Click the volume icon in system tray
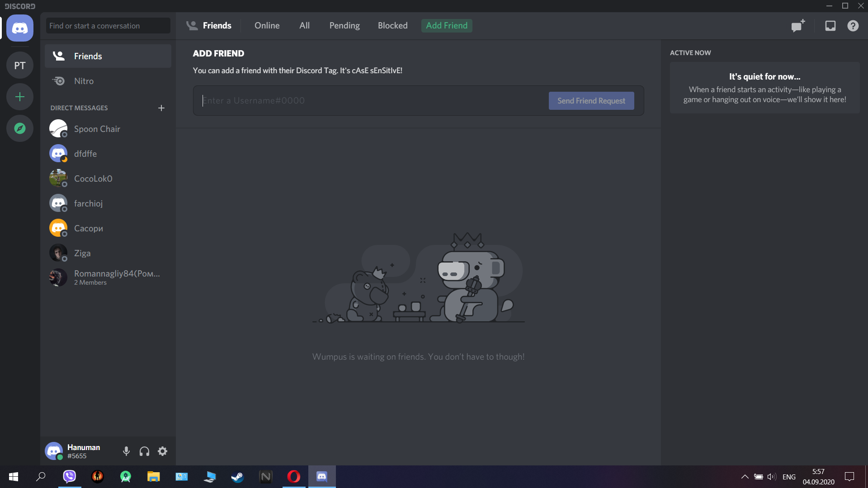The width and height of the screenshot is (868, 488). [772, 477]
